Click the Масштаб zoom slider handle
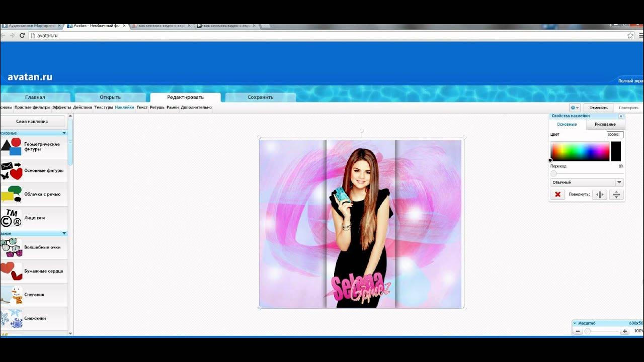Viewport: 644px width, 362px height. pyautogui.click(x=587, y=331)
